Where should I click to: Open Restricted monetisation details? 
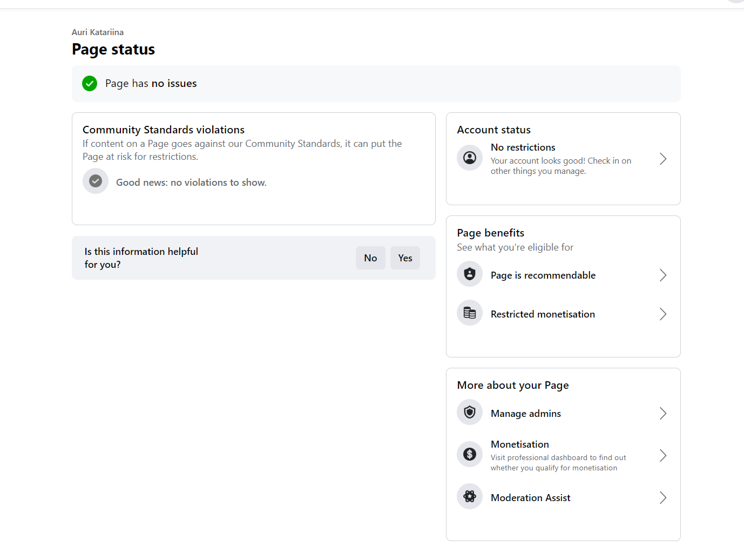(x=563, y=314)
